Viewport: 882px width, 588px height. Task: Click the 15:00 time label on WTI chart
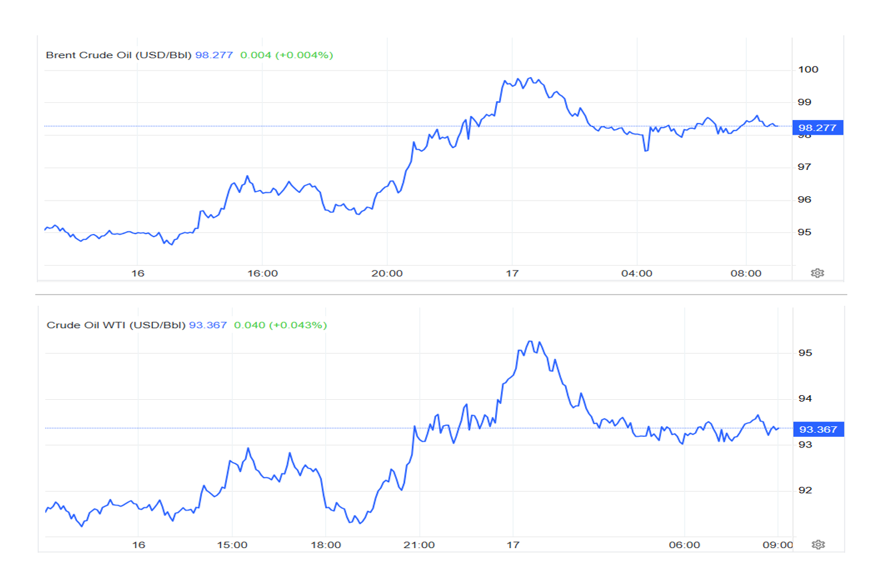click(x=232, y=545)
